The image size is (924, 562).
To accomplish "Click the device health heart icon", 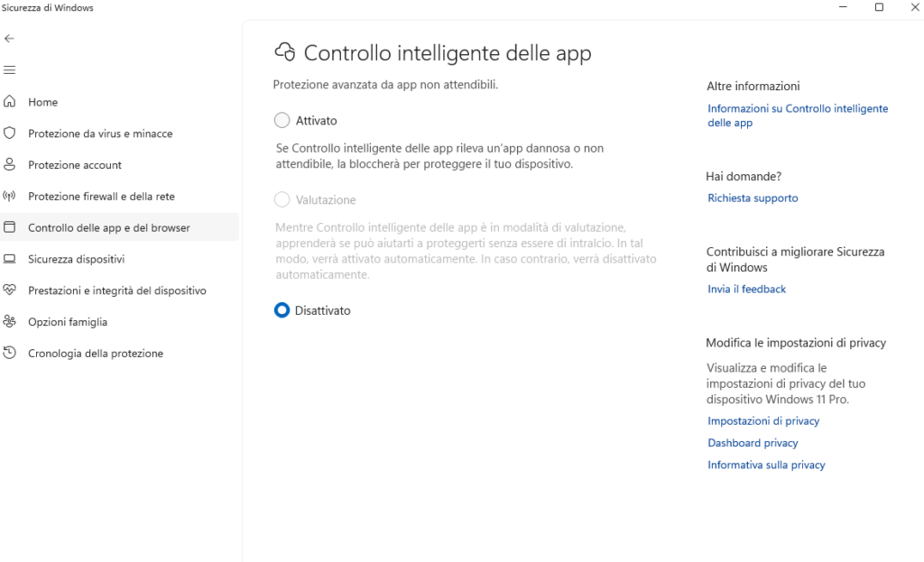I will tap(10, 290).
